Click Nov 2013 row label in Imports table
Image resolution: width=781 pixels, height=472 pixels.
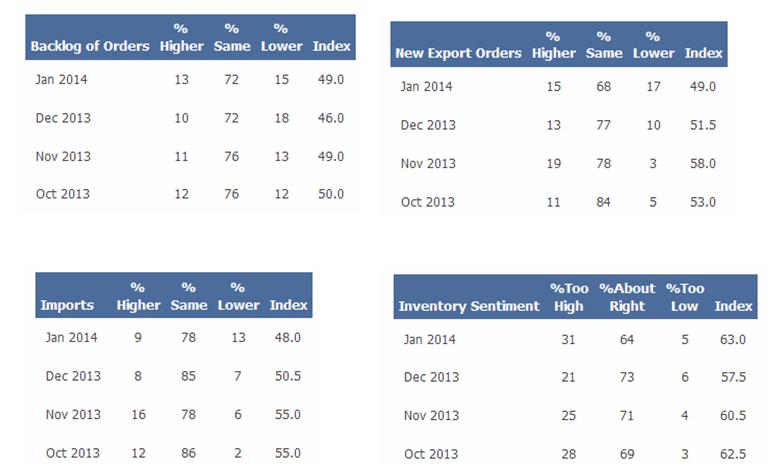click(73, 413)
